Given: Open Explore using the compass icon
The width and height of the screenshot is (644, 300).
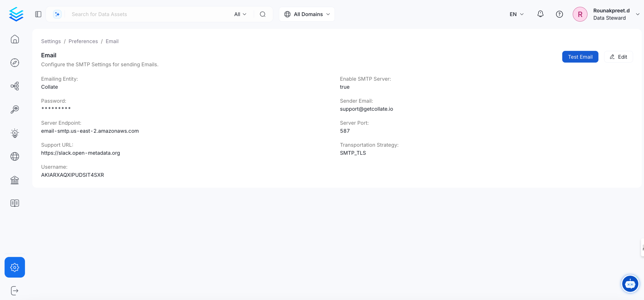Looking at the screenshot, I should [x=15, y=63].
